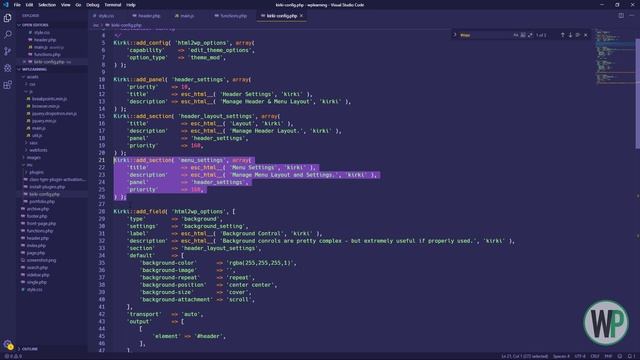This screenshot has height=360, width=640.
Task: Toggle Find in Selection option
Action: (578, 35)
